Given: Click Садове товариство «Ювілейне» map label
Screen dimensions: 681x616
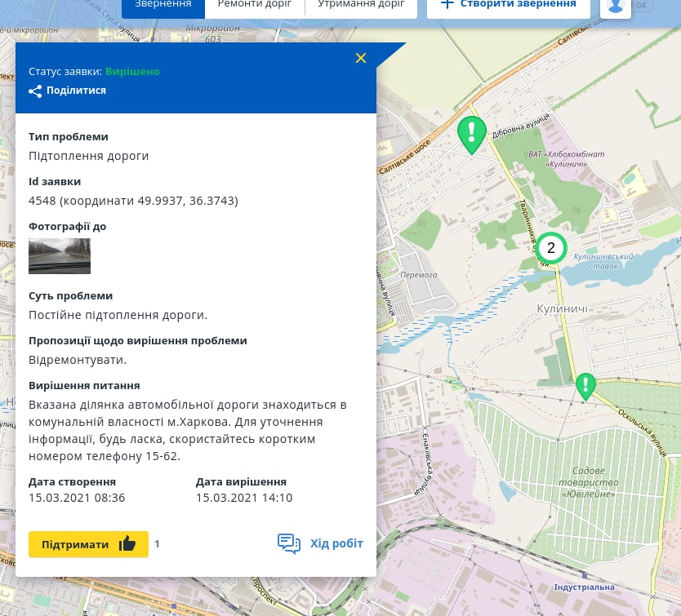Looking at the screenshot, I should tap(589, 482).
